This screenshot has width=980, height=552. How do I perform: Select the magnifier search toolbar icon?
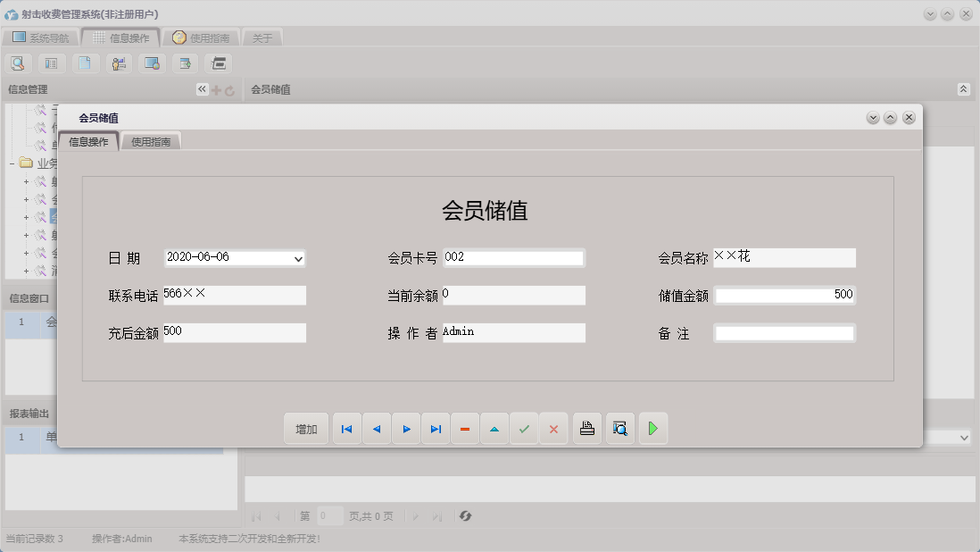[18, 63]
